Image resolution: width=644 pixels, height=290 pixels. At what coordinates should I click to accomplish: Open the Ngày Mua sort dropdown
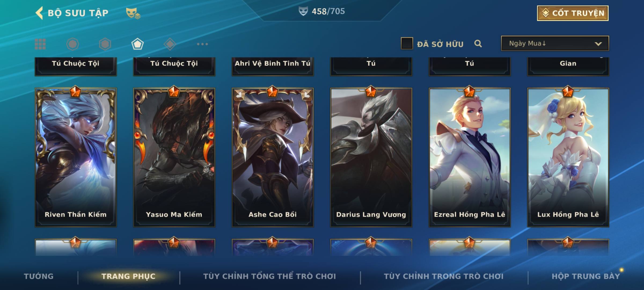555,43
